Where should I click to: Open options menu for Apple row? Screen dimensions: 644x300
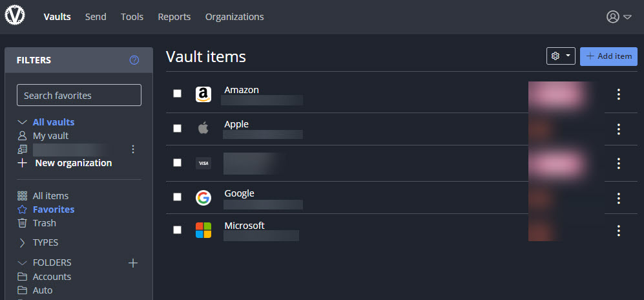pyautogui.click(x=619, y=129)
